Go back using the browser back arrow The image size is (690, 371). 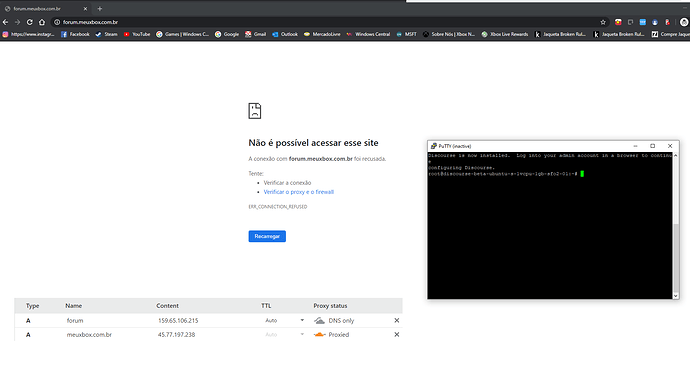coord(5,22)
